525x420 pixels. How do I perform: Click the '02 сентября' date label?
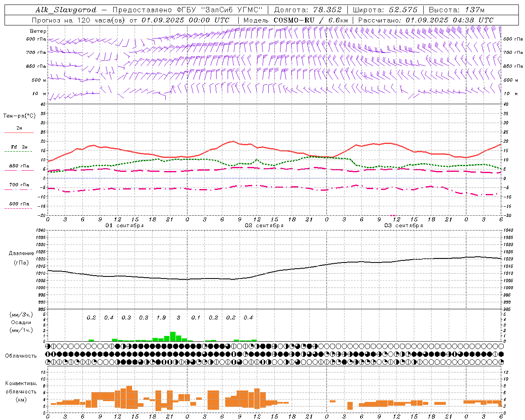point(264,226)
